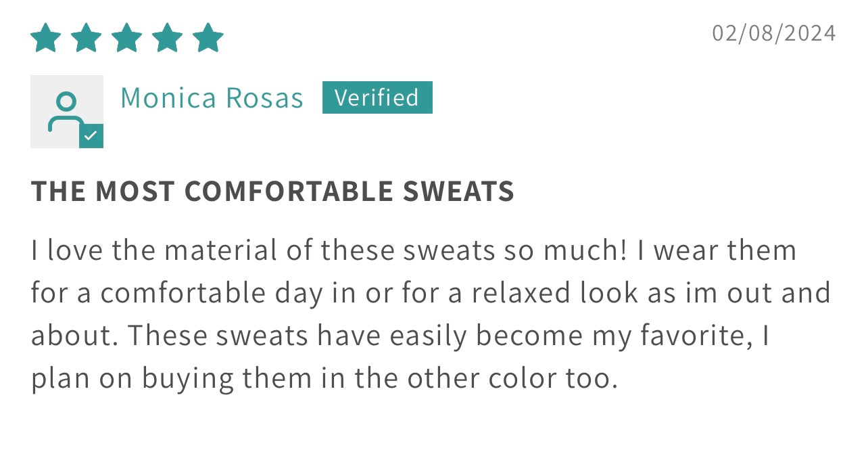Image resolution: width=868 pixels, height=450 pixels.
Task: Click the word COMFORTABLE in the title
Action: [290, 192]
